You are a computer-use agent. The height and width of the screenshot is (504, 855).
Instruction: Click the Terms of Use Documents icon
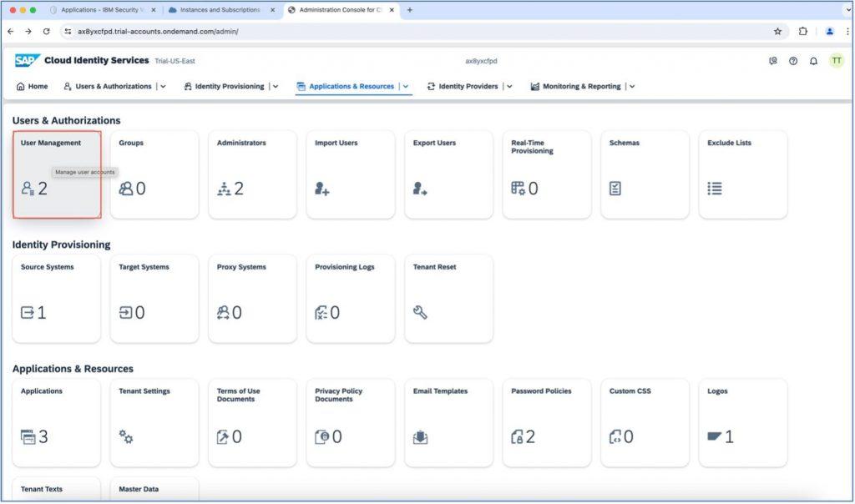222,437
